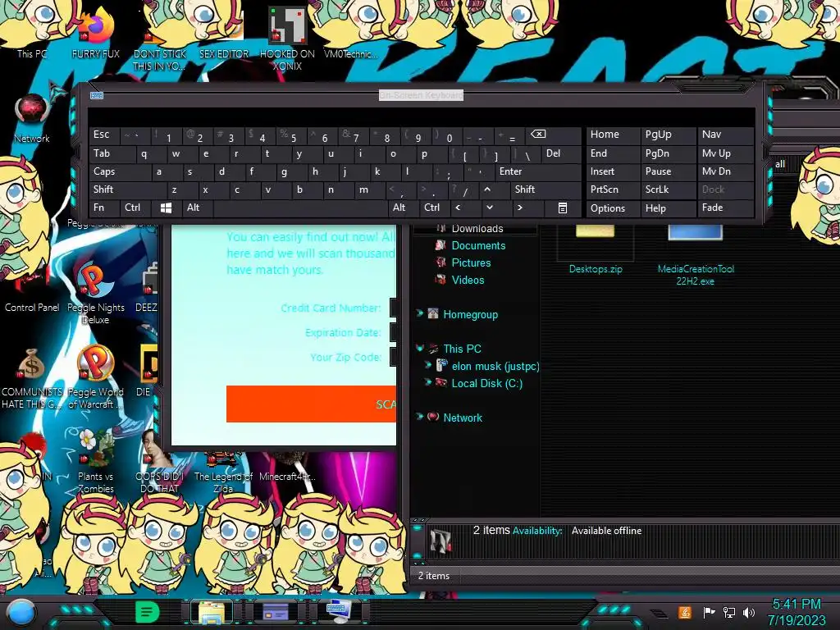Select the Desktops.zip file

pos(596,251)
